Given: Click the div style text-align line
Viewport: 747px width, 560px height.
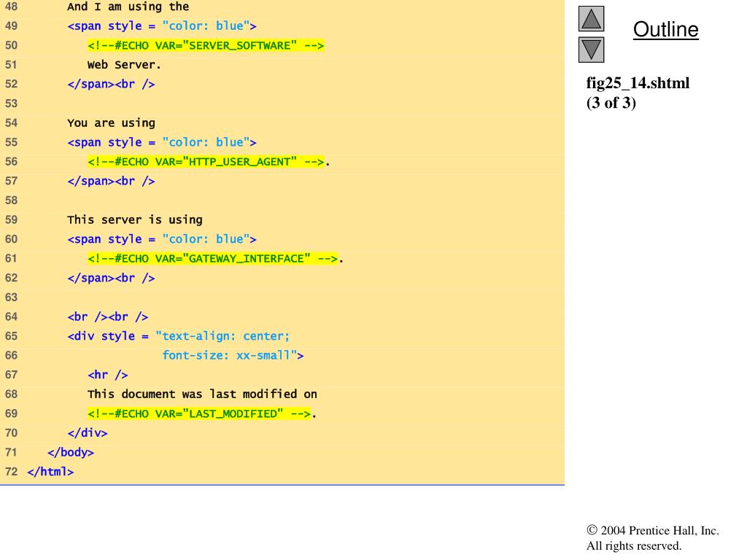Looking at the screenshot, I should coord(179,336).
